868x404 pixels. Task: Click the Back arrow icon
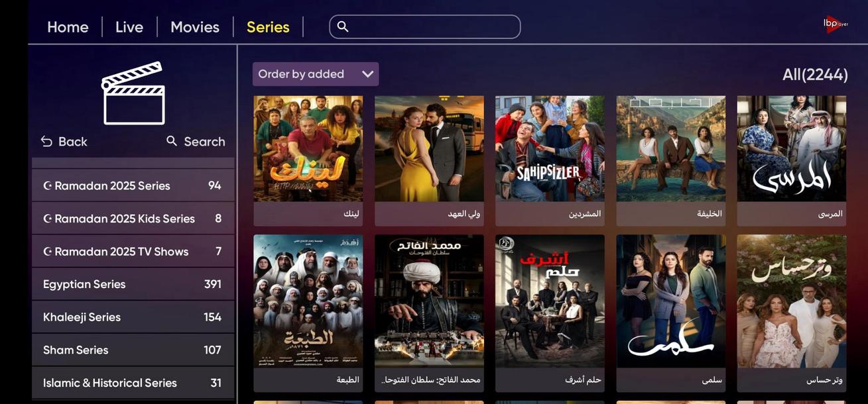click(x=46, y=141)
